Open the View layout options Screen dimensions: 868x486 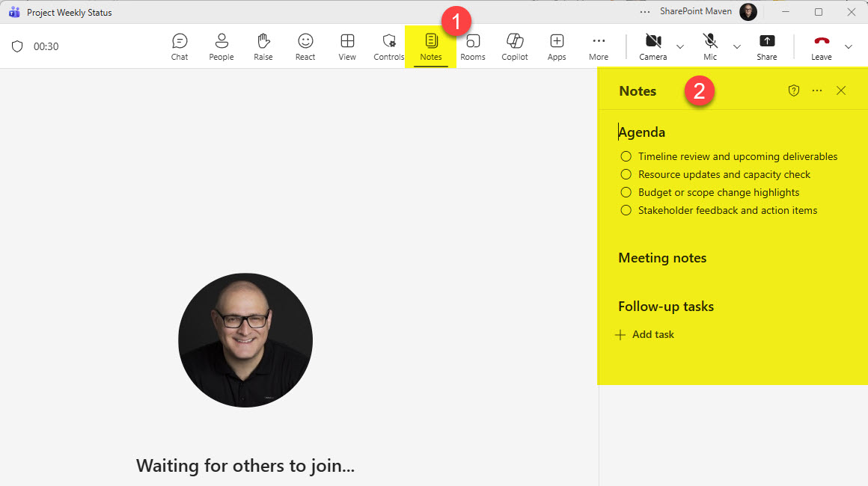point(347,47)
